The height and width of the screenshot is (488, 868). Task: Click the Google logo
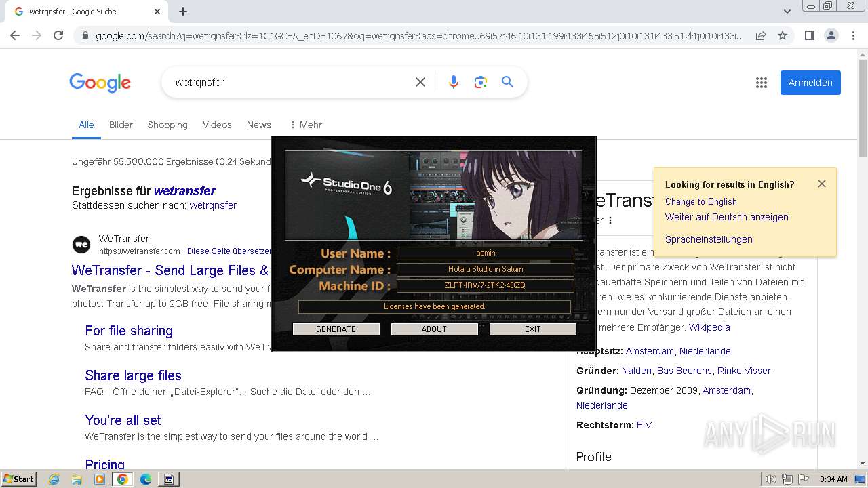[100, 83]
